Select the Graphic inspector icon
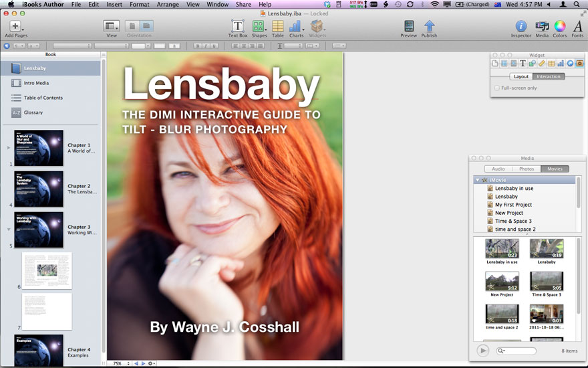The image size is (588, 368). (532, 63)
